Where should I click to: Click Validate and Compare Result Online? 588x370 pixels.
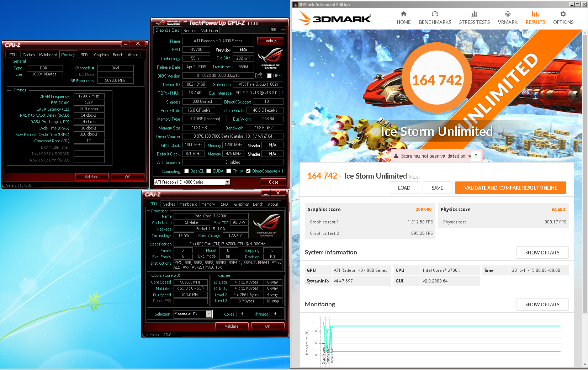click(x=510, y=188)
